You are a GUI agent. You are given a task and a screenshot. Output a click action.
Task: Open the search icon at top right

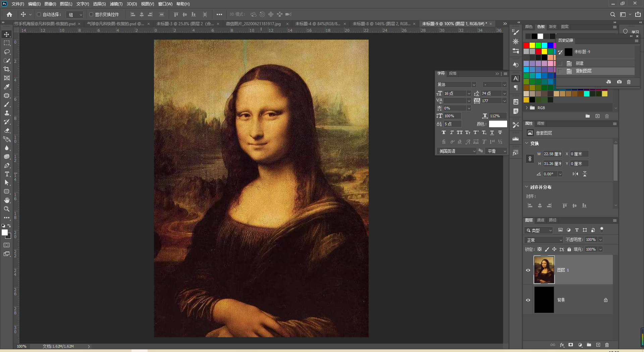click(x=612, y=14)
